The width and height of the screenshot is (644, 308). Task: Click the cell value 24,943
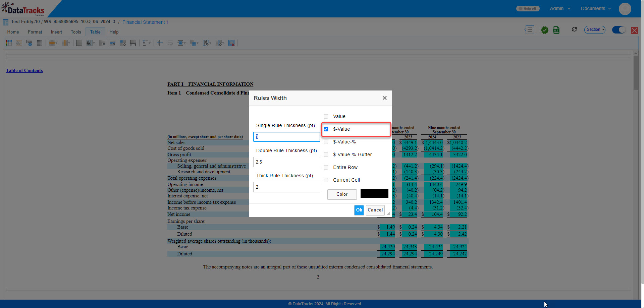click(410, 247)
